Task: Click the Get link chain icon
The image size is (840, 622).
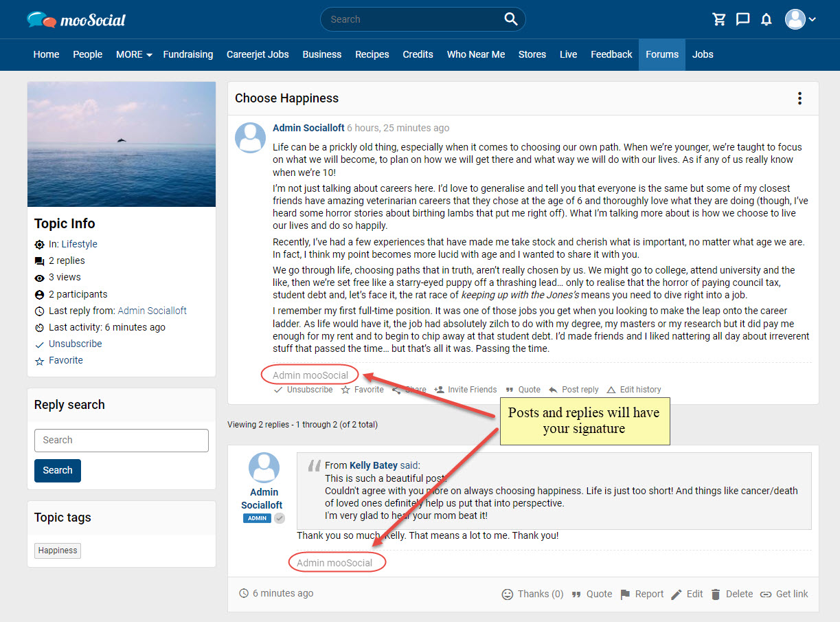Action: tap(766, 594)
